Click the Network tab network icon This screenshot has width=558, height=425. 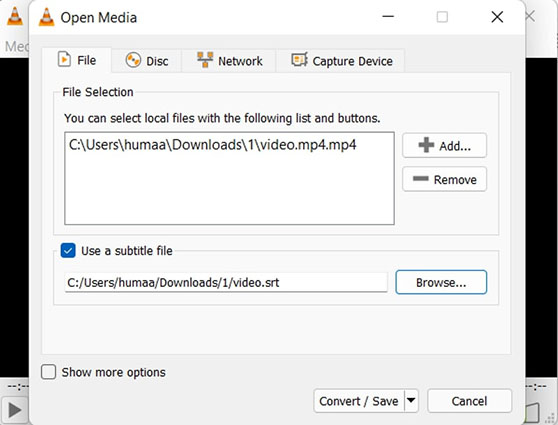(205, 60)
